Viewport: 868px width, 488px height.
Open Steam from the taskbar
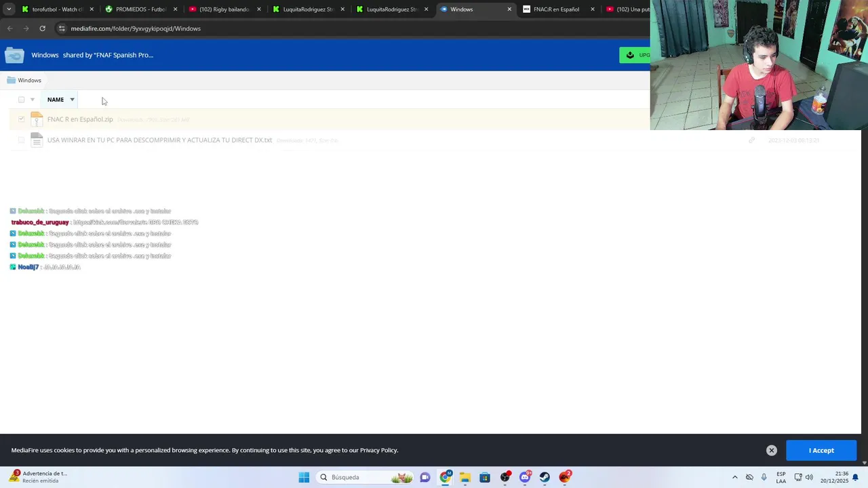click(545, 477)
